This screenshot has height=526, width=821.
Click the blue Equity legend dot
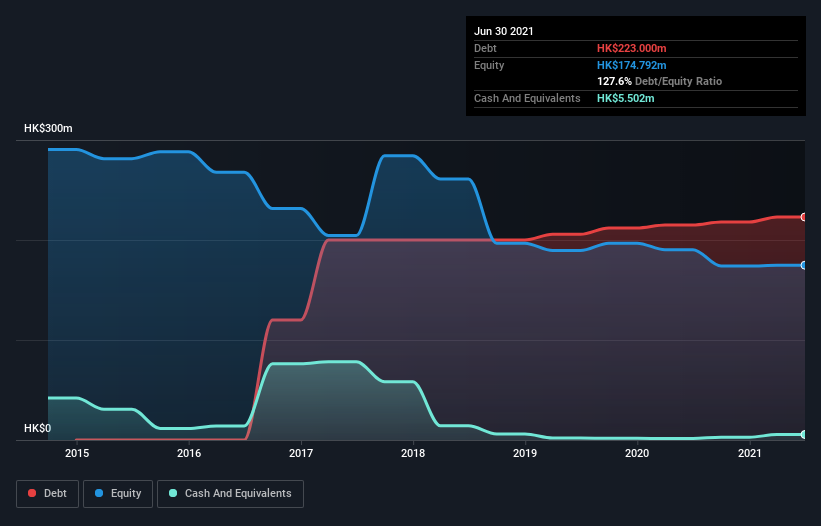tap(99, 493)
